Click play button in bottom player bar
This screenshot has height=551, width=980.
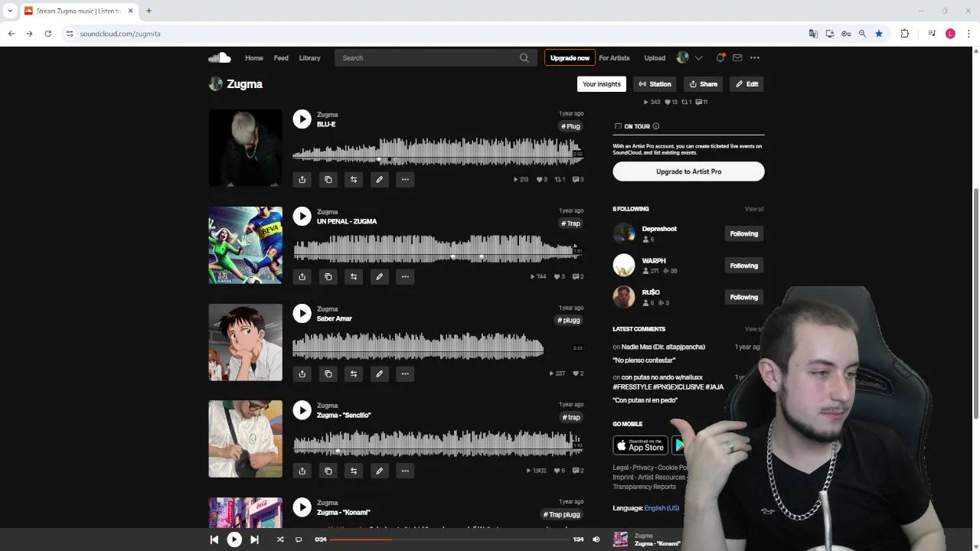(234, 540)
